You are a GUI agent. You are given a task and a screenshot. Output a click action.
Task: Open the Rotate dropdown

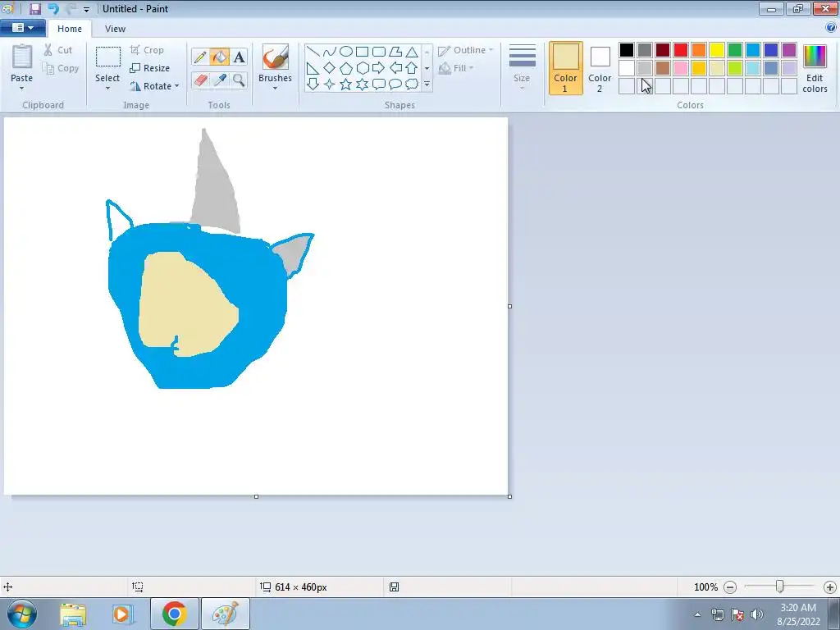point(154,86)
